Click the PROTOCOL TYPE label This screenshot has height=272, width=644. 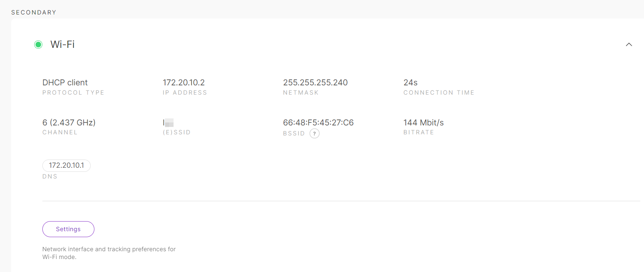[73, 93]
